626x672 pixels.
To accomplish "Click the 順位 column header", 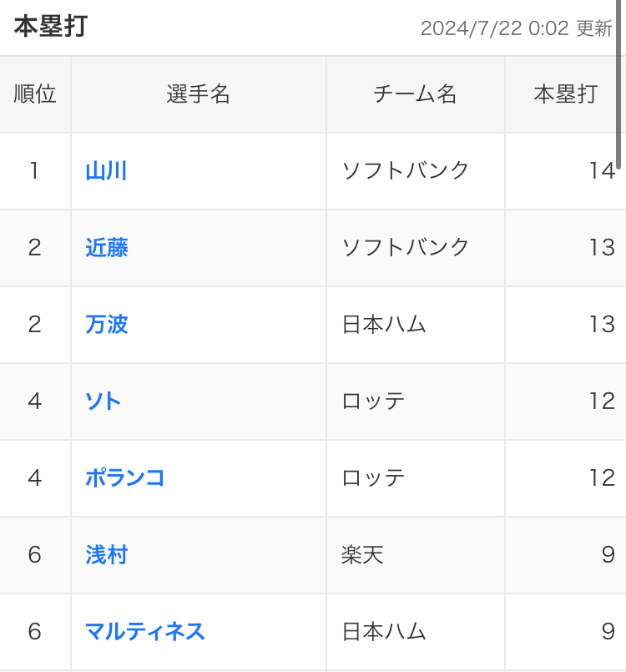I will pyautogui.click(x=35, y=94).
